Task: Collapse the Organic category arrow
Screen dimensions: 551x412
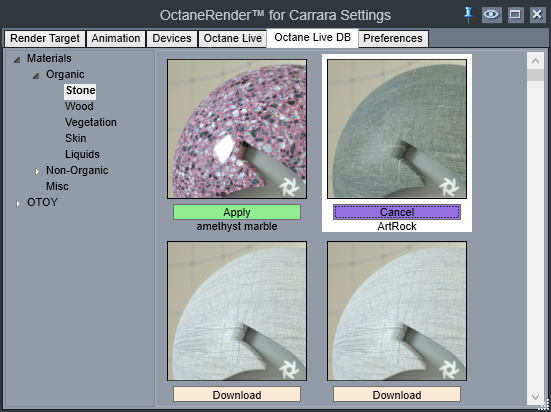Action: [36, 76]
